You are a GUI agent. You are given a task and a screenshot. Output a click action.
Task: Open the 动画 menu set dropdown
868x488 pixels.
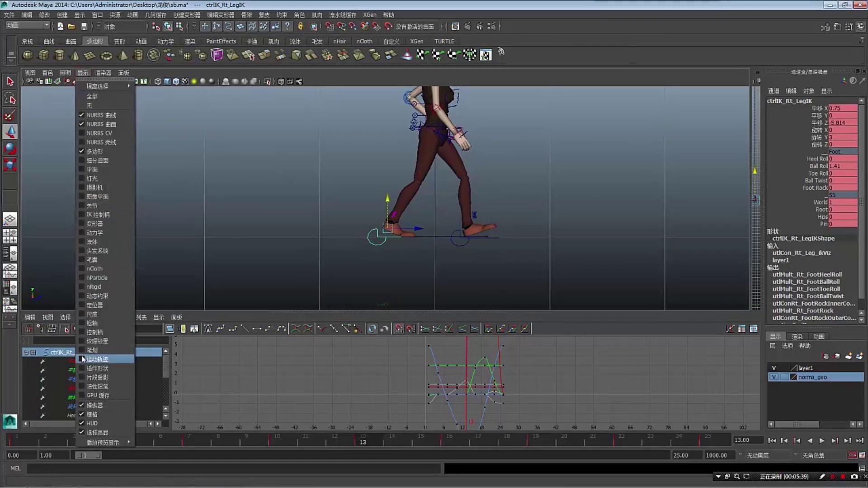(x=27, y=26)
